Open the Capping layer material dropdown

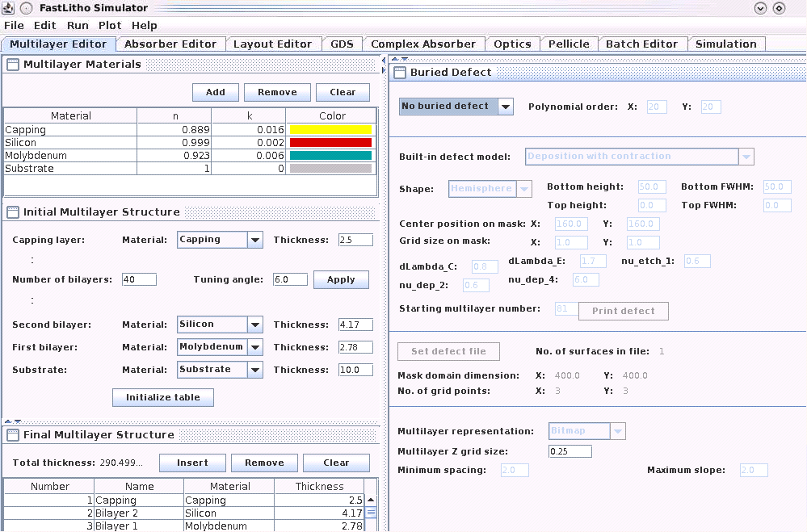254,240
